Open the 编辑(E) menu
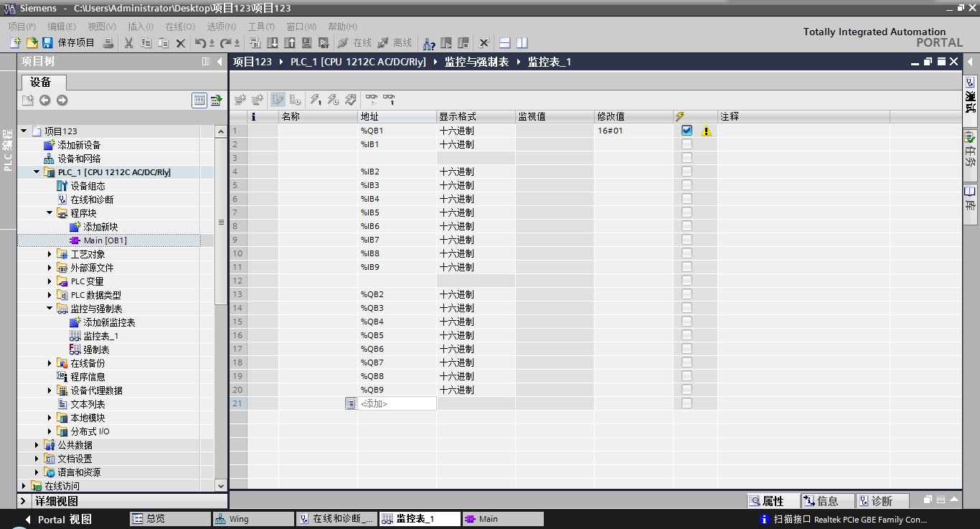The height and width of the screenshot is (529, 980). point(62,27)
